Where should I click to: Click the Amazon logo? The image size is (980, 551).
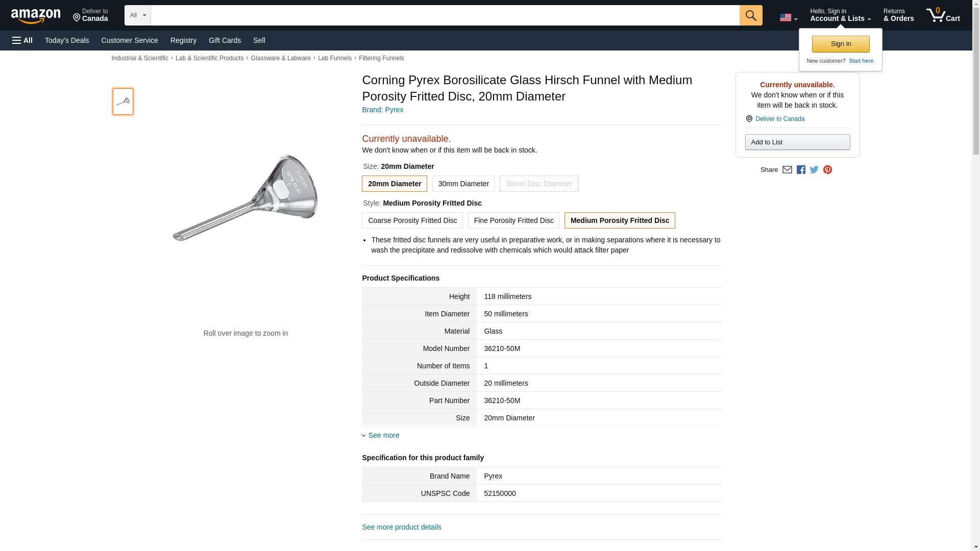click(x=36, y=16)
